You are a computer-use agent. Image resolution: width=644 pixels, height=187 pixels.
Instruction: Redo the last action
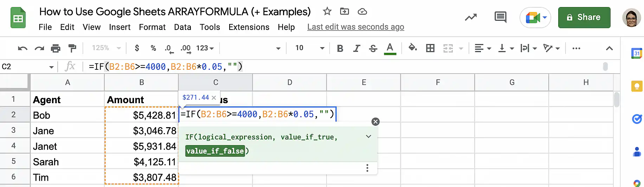pyautogui.click(x=39, y=48)
